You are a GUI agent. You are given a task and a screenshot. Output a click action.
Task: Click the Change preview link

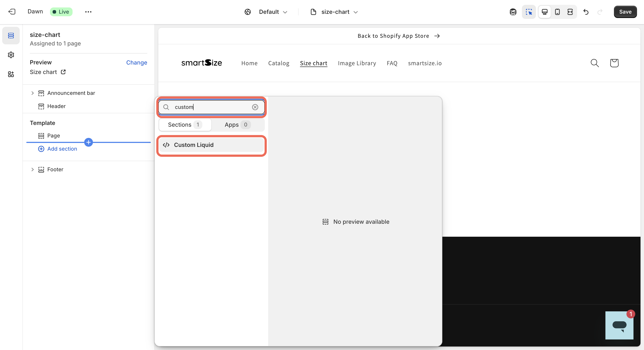click(x=137, y=63)
